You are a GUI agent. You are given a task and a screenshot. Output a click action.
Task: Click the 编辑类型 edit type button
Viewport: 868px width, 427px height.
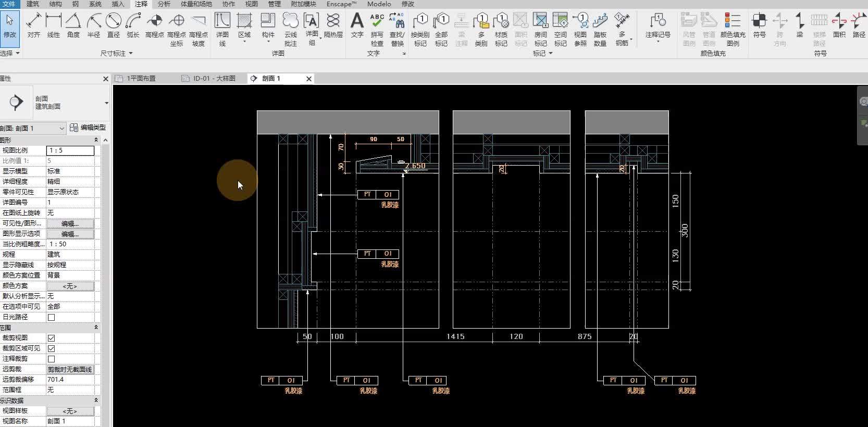tap(88, 128)
